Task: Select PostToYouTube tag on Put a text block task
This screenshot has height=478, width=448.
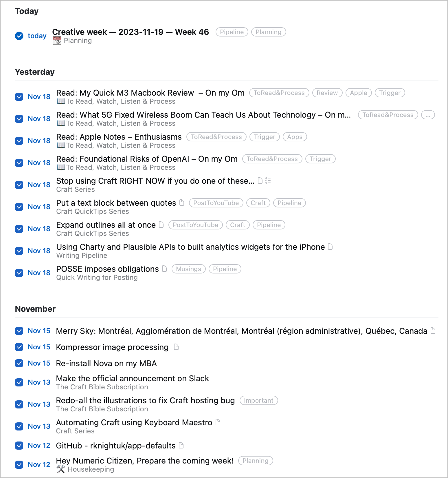Action: pos(216,203)
